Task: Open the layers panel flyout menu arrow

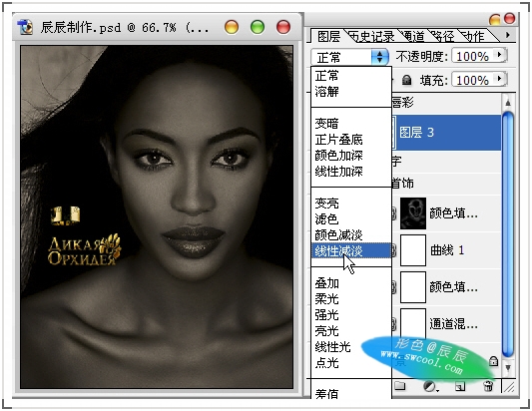Action: coord(508,35)
